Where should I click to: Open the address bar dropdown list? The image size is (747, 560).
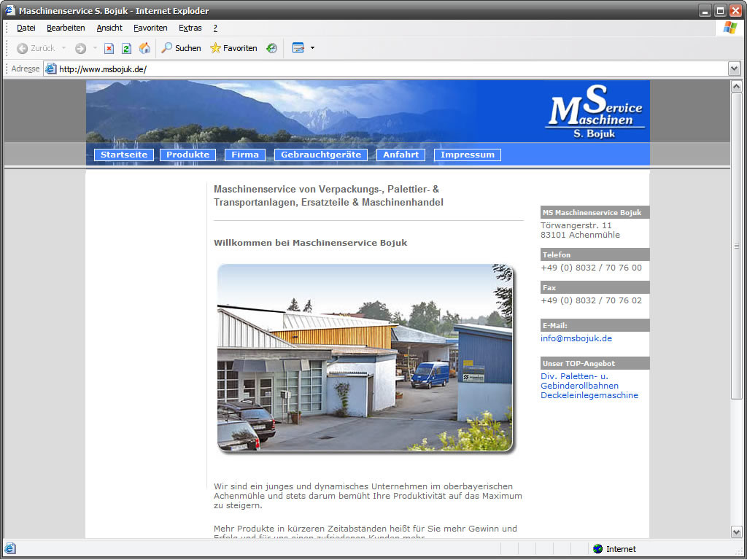click(x=734, y=69)
